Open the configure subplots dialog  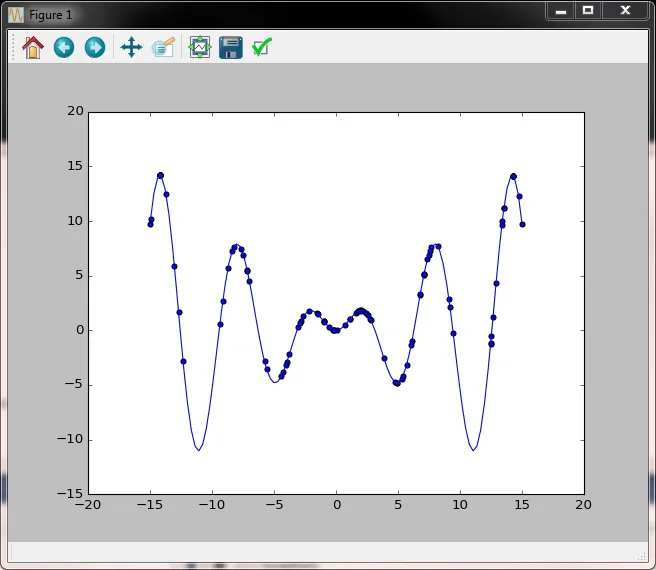pyautogui.click(x=200, y=47)
